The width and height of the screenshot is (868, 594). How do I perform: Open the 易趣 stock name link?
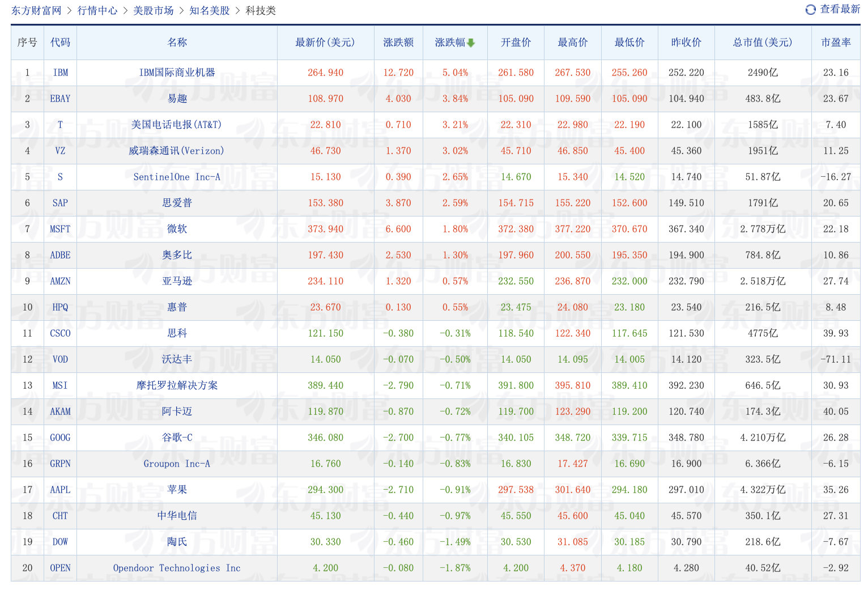pos(177,99)
